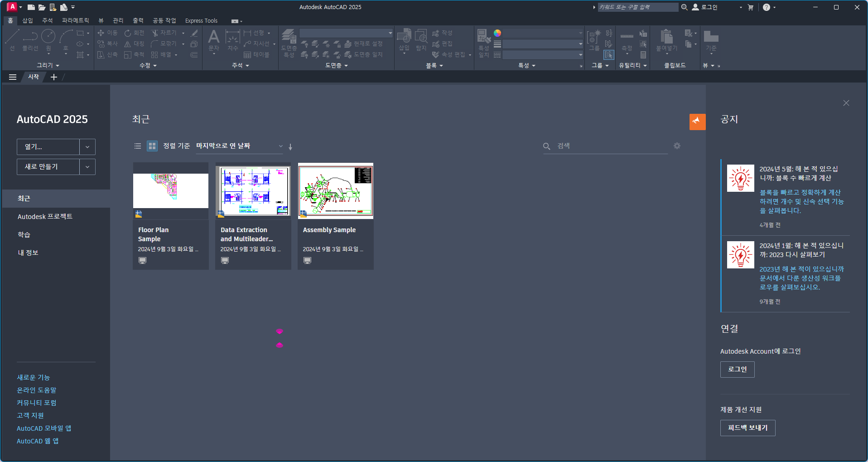The image size is (868, 462).
Task: Open settings gear next to search field
Action: pos(677,146)
